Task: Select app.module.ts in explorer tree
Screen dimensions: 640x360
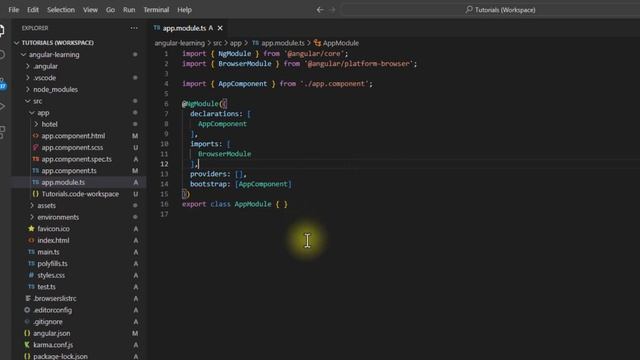Action: pyautogui.click(x=63, y=182)
